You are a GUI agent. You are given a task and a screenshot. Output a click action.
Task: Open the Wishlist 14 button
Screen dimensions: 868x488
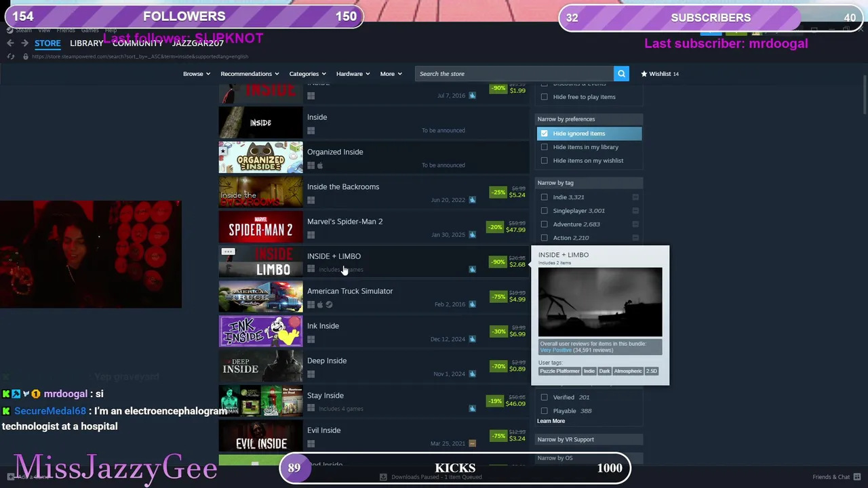(x=660, y=74)
